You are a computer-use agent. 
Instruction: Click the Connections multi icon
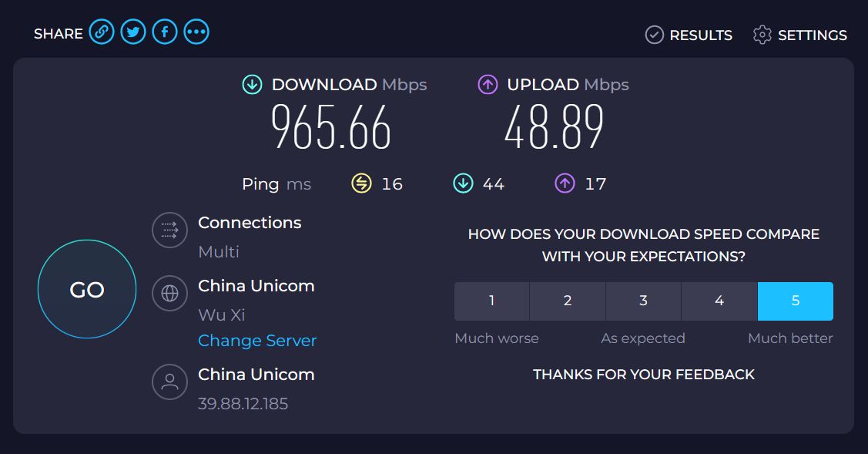tap(170, 230)
